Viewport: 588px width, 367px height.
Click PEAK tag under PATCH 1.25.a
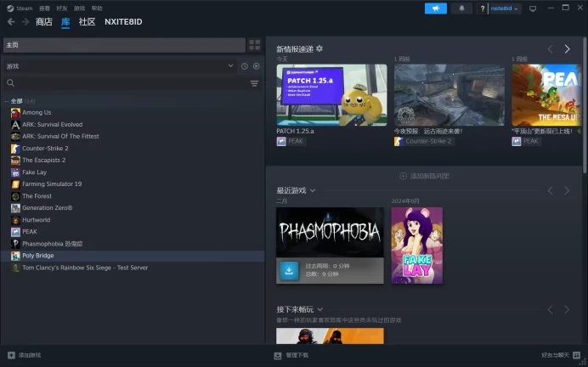291,141
